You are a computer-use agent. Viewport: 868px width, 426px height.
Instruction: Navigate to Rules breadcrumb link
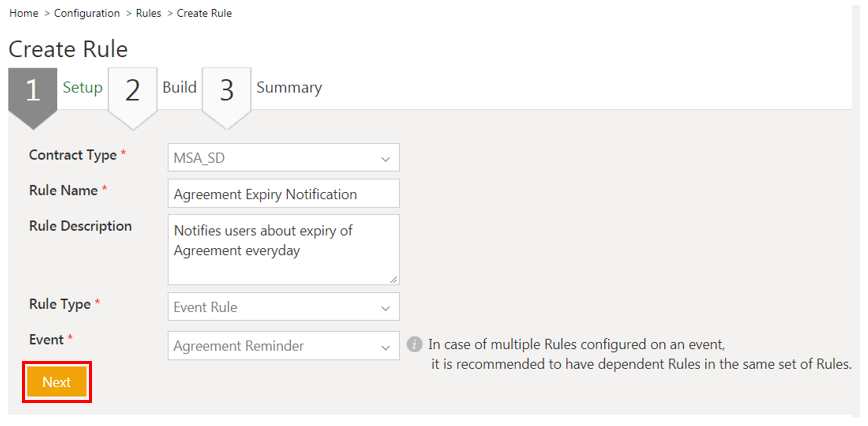pos(148,13)
